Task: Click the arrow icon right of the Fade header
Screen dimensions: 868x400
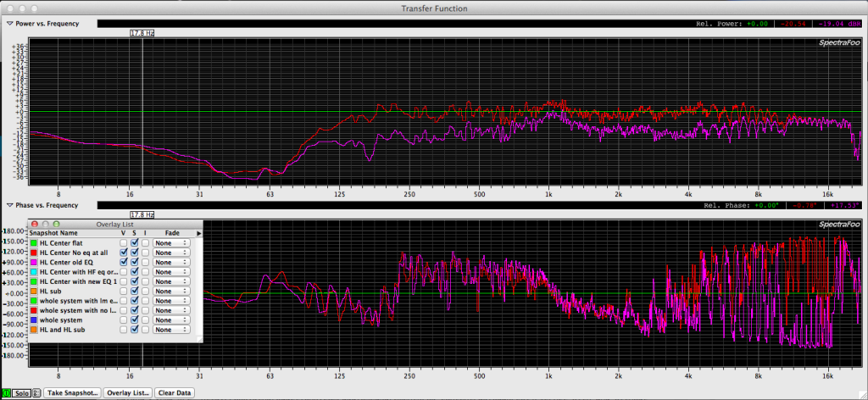Action: pyautogui.click(x=199, y=232)
